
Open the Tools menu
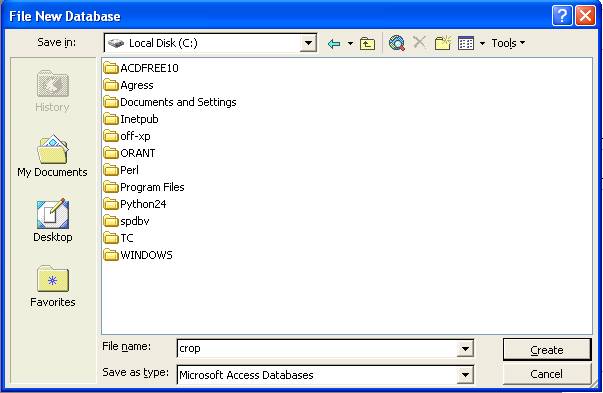tap(508, 43)
